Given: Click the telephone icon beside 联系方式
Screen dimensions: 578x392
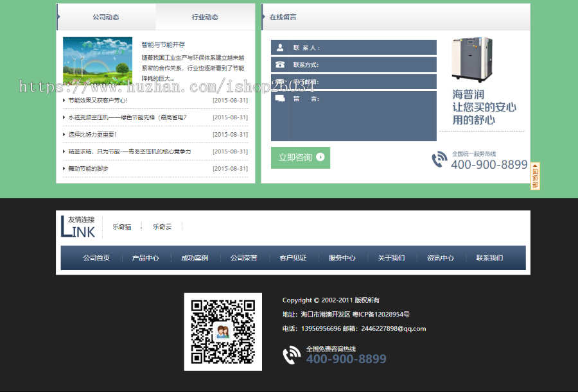Looking at the screenshot, I should [280, 64].
